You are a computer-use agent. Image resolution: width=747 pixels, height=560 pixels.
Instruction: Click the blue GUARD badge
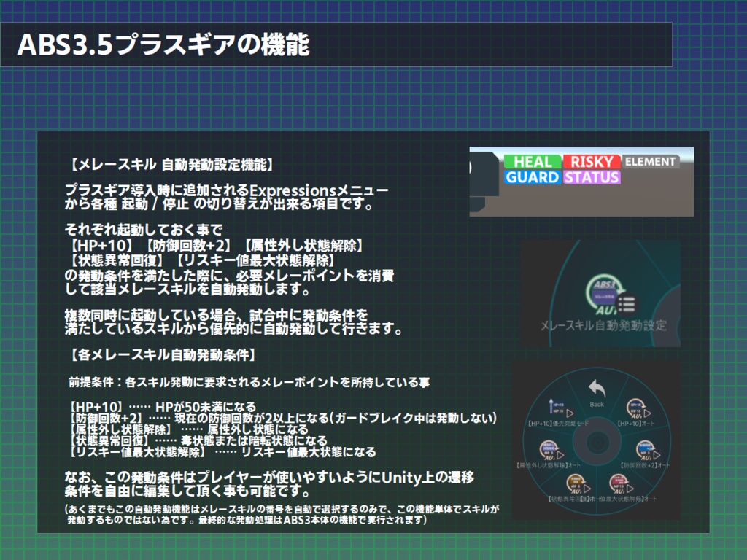(533, 177)
